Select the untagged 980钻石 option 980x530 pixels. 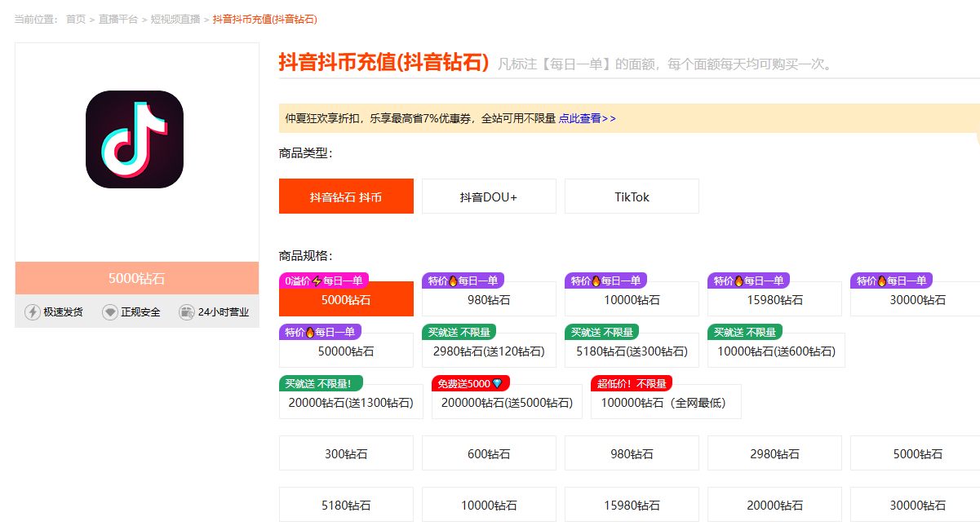[x=632, y=453]
